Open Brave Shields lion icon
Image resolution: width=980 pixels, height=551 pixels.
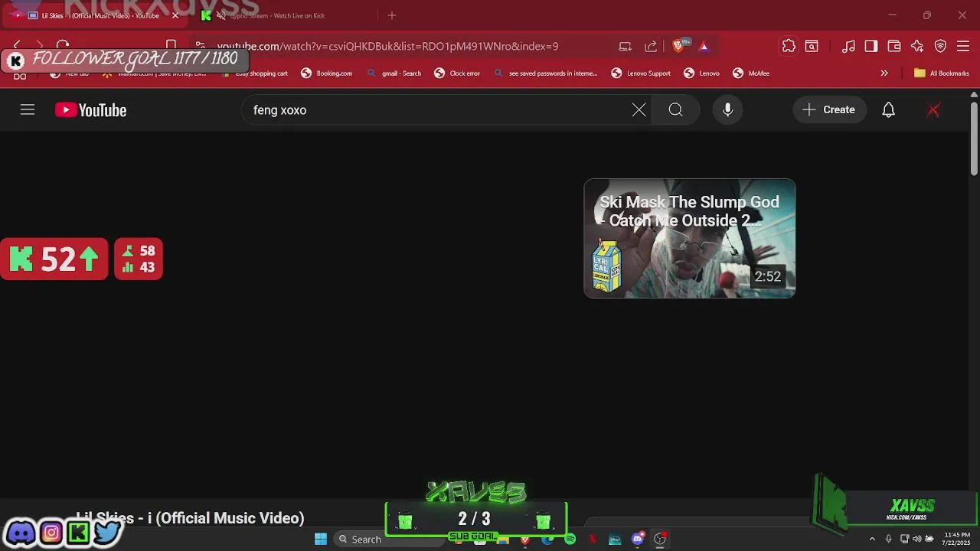678,46
